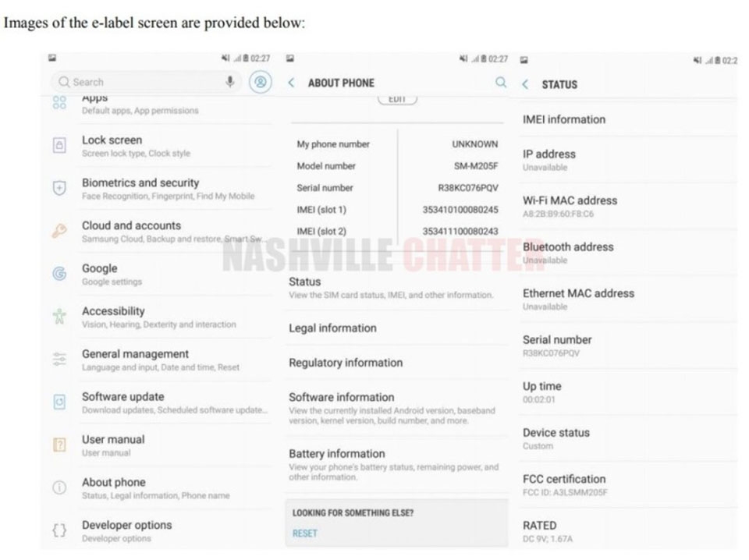Select the FCC certification entry

coord(628,484)
